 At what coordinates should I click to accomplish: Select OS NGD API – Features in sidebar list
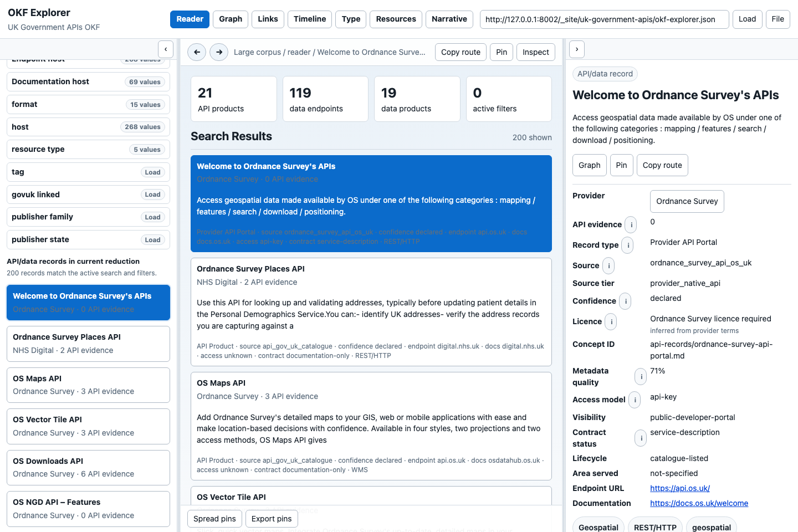point(89,509)
